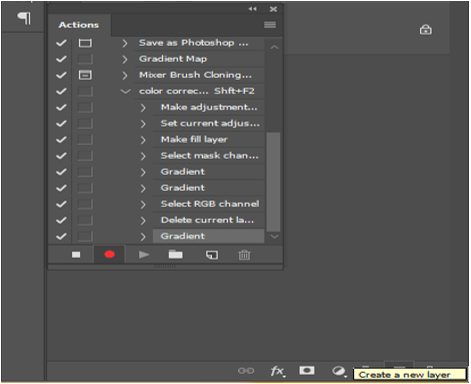This screenshot has height=384, width=471.
Task: Disable the Make fill layer step
Action: click(x=61, y=139)
